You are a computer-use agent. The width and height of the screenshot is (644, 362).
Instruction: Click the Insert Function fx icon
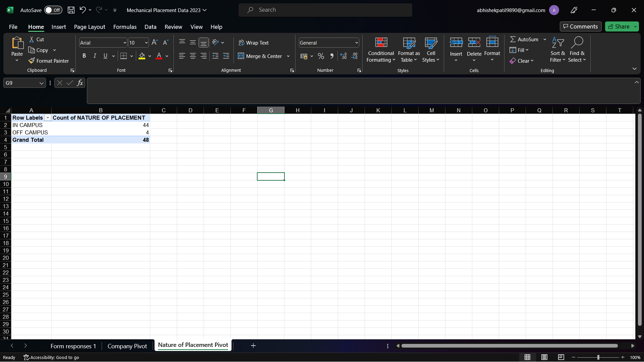pos(80,83)
